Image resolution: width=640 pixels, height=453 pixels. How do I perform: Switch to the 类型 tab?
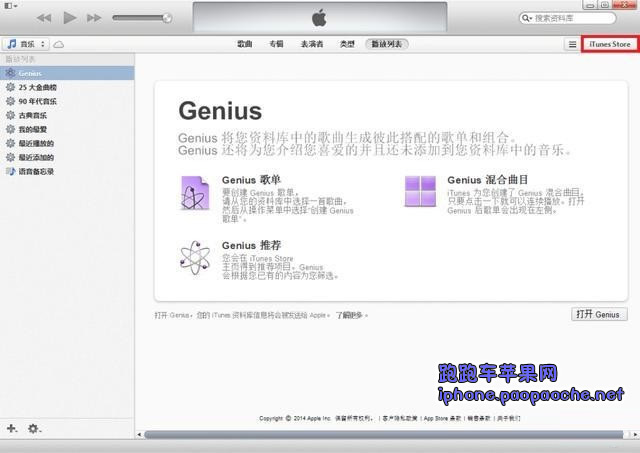click(x=347, y=44)
